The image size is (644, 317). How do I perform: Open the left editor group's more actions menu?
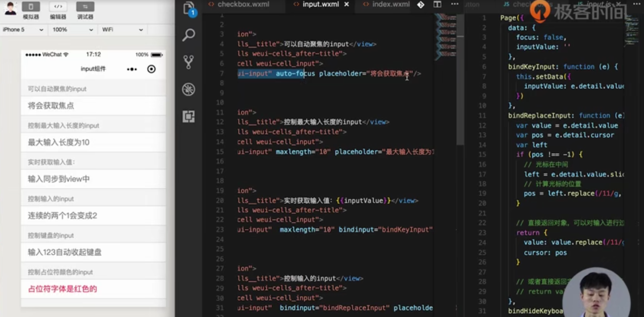pyautogui.click(x=455, y=4)
